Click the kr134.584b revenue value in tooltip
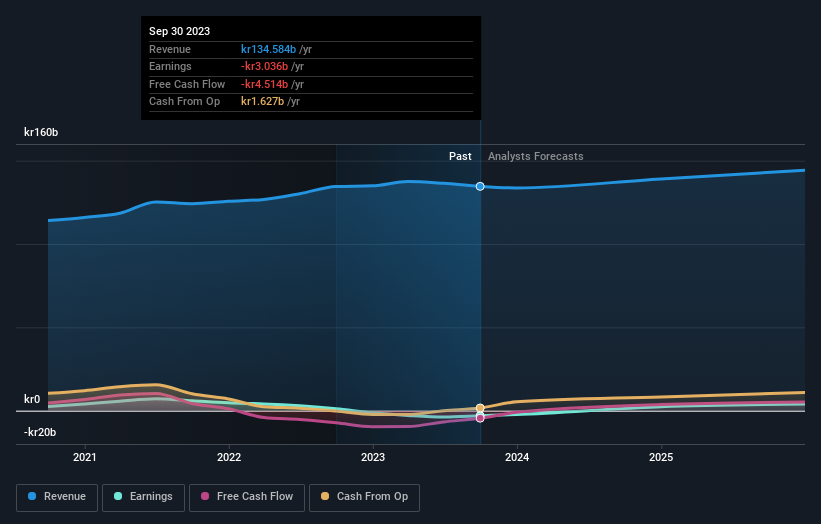The width and height of the screenshot is (821, 524). click(x=268, y=49)
